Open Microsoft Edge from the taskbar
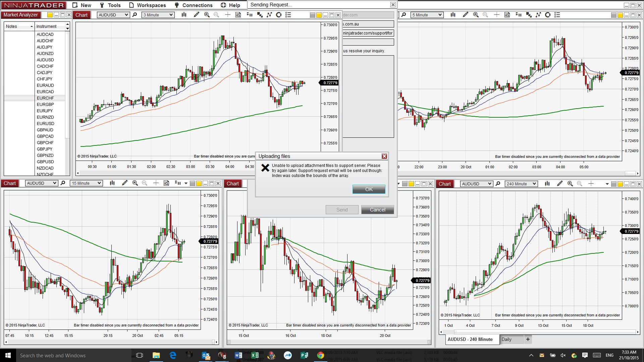The image size is (644, 362). click(x=173, y=355)
